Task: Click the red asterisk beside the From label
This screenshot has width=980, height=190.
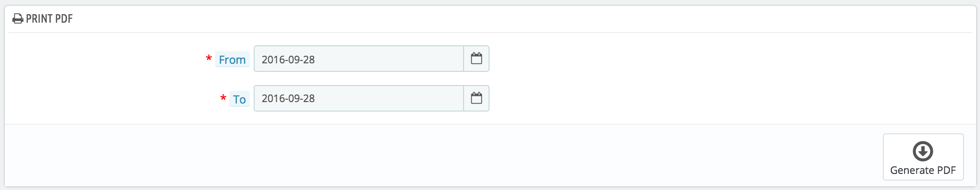Action: coord(208,59)
